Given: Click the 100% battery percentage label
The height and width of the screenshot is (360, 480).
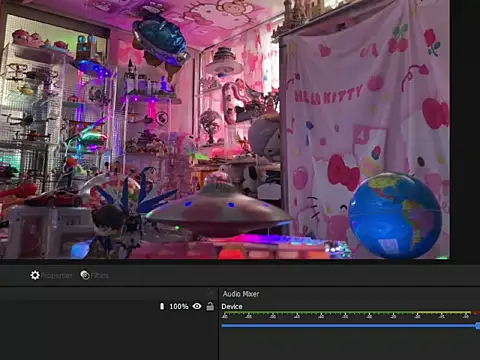Looking at the screenshot, I should coord(179,306).
